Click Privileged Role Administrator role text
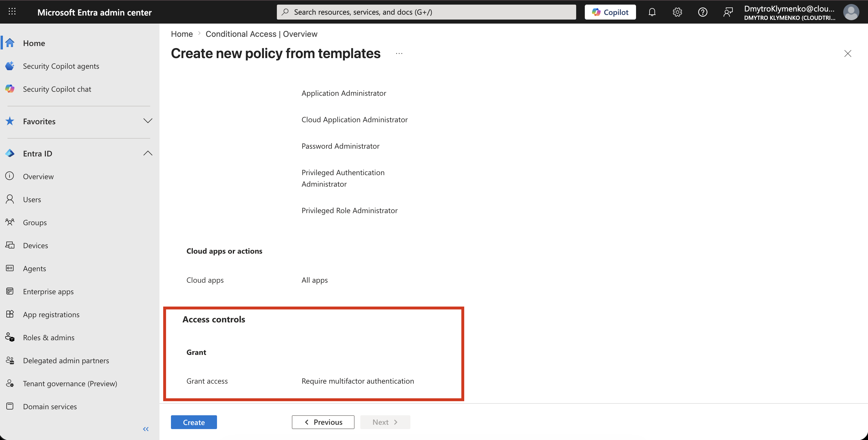Screen dimensions: 868x440 349,211
